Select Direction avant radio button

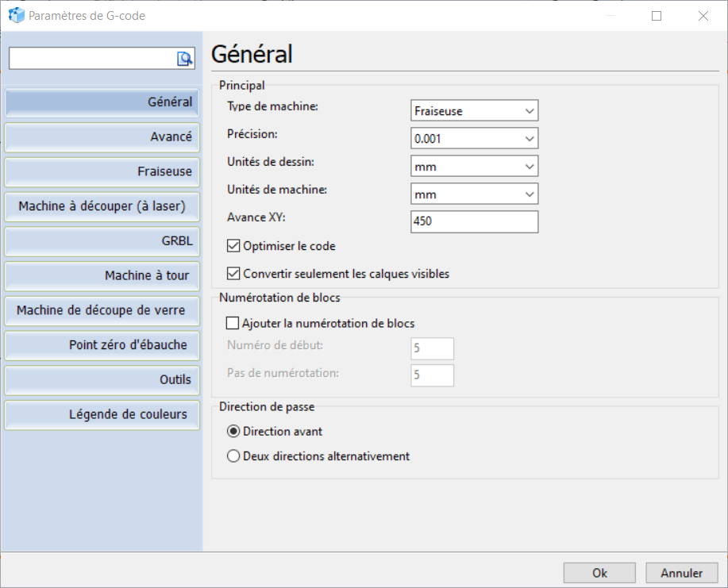tap(233, 432)
